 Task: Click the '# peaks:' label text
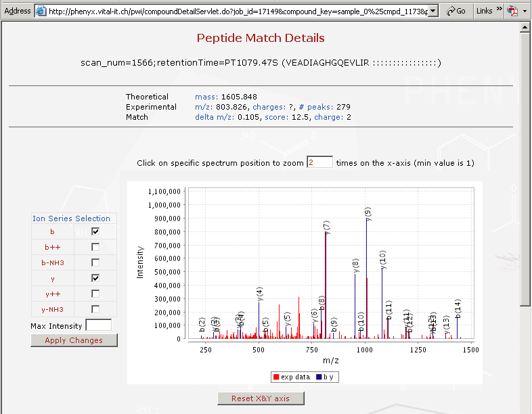[x=316, y=107]
